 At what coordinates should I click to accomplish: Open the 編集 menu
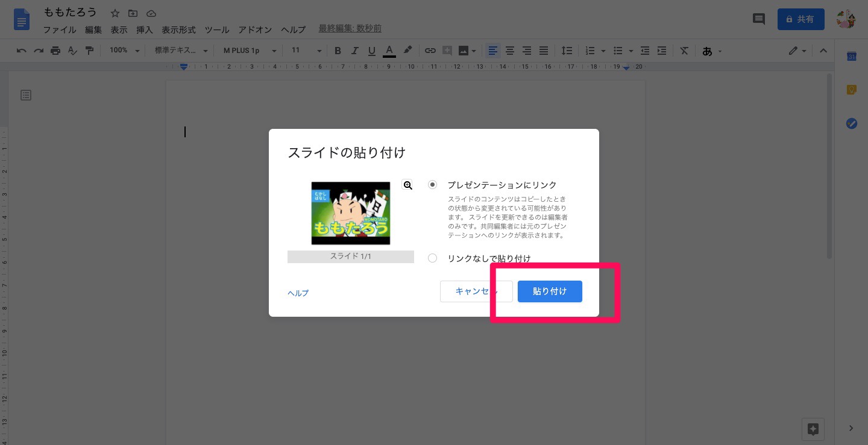click(x=93, y=30)
